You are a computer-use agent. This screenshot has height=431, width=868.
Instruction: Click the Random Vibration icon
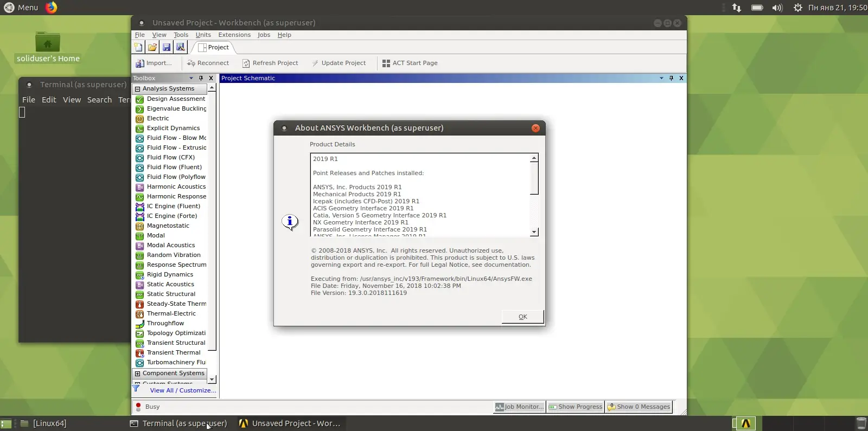139,255
